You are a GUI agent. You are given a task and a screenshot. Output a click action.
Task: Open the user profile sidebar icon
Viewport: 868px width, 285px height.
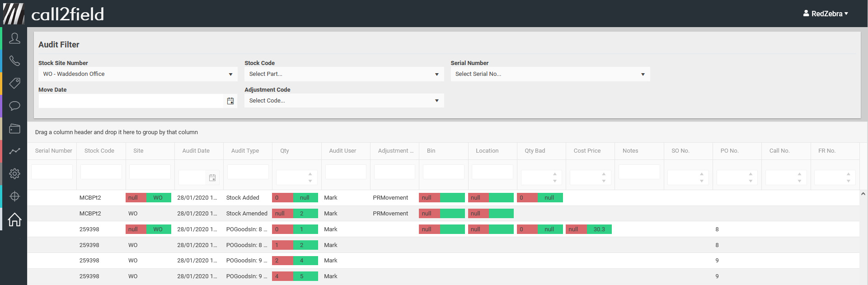(14, 38)
